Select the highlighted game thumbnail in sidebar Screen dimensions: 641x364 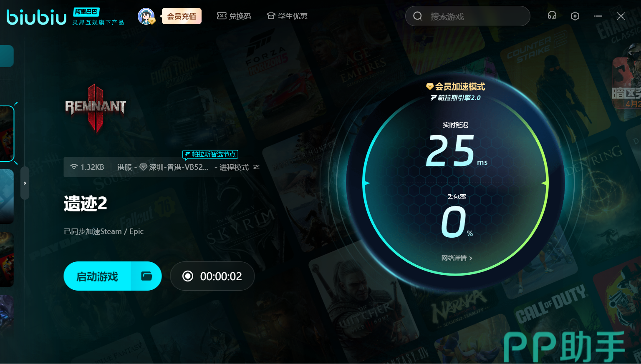(7, 133)
